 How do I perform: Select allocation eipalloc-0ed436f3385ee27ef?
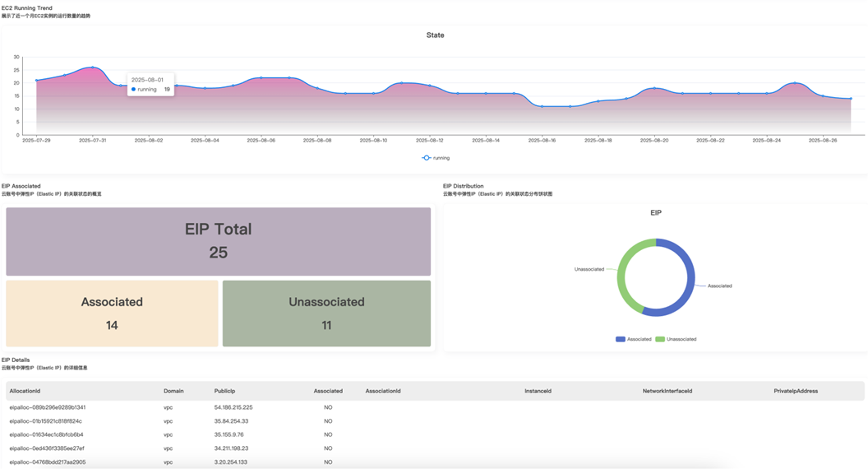(x=47, y=448)
